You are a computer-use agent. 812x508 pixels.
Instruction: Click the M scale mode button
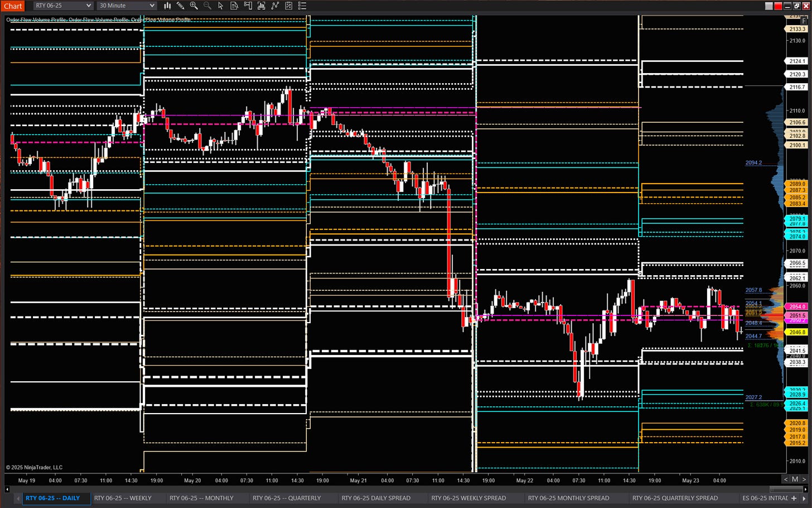pos(795,479)
